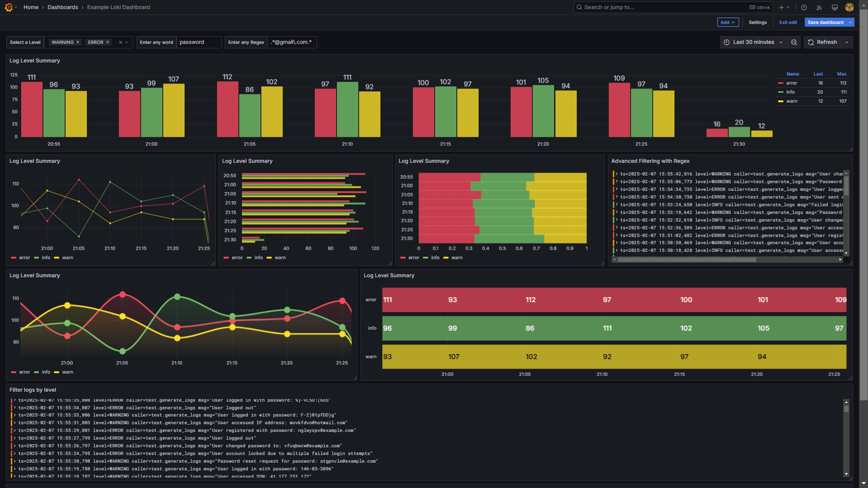Toggle the info series in top legend
868x488 pixels.
click(x=790, y=92)
